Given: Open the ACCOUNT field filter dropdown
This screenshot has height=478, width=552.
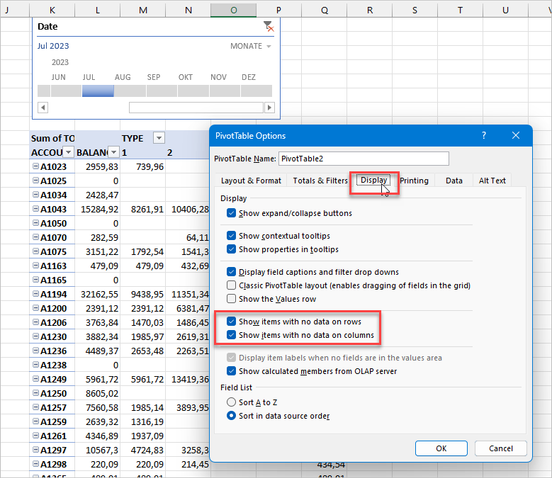Looking at the screenshot, I should [68, 152].
